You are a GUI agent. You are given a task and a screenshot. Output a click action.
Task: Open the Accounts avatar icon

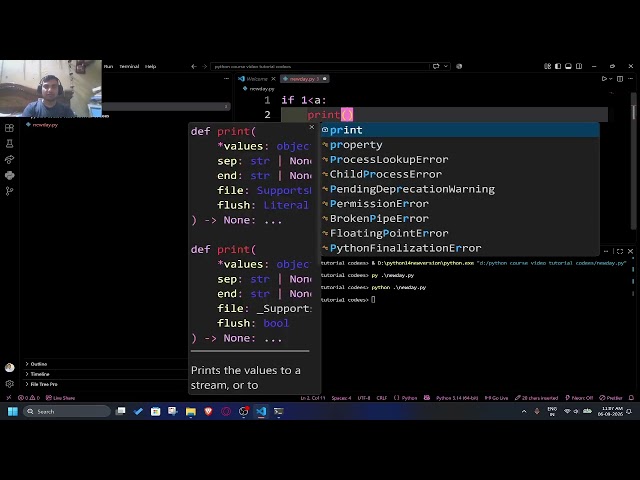[9, 368]
